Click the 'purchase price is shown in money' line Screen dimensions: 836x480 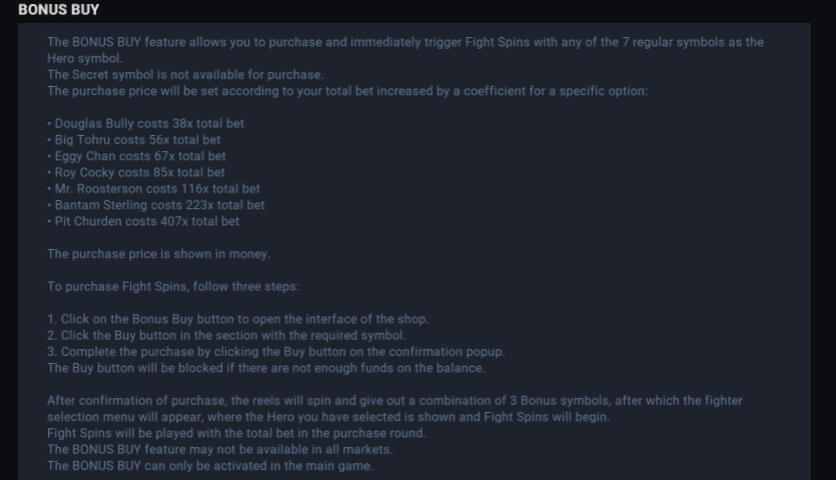click(x=158, y=254)
